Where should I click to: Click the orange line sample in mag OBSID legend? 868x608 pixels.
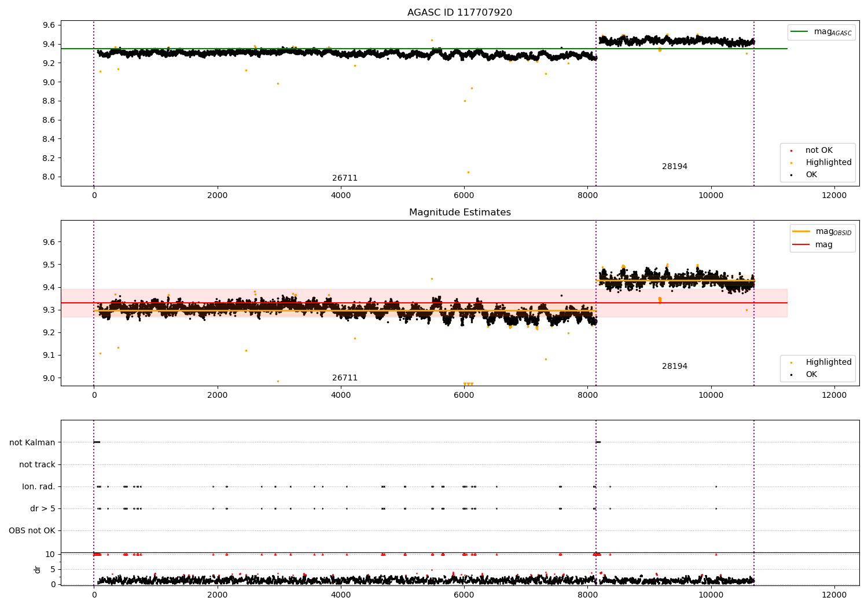(x=801, y=232)
